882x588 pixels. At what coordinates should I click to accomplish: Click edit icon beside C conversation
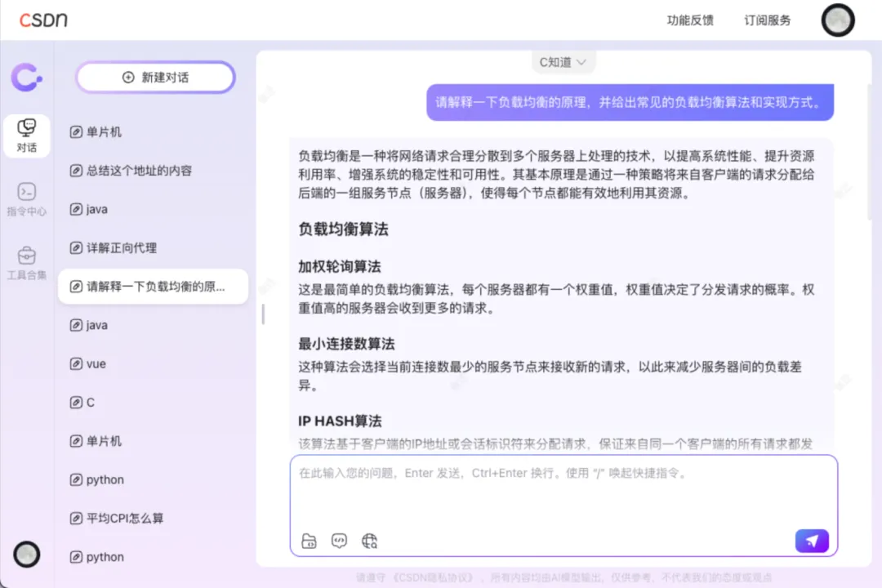click(76, 403)
